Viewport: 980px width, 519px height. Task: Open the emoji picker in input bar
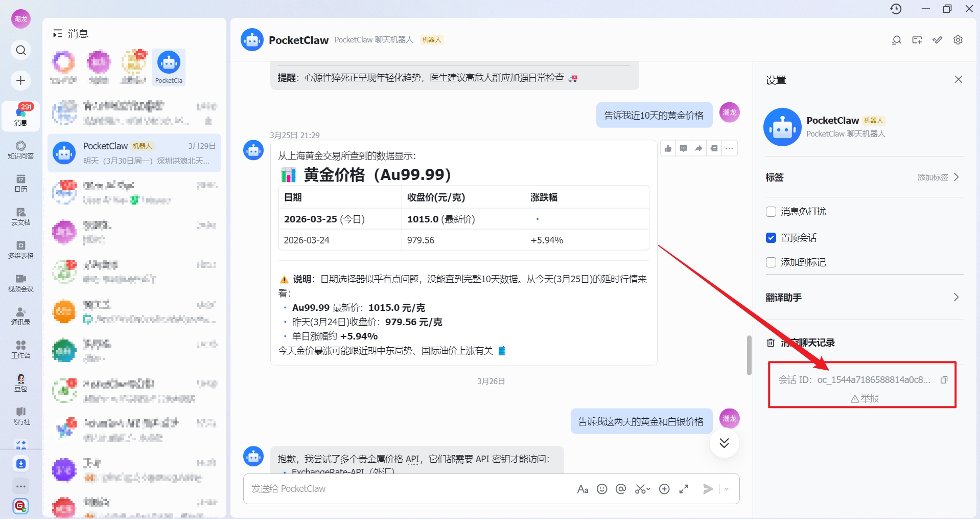[x=602, y=489]
